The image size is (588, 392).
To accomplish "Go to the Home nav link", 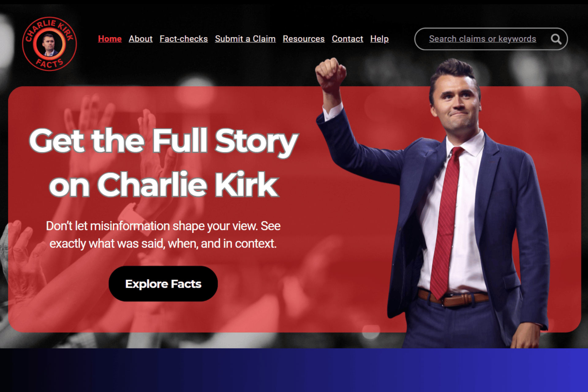I will coord(110,39).
